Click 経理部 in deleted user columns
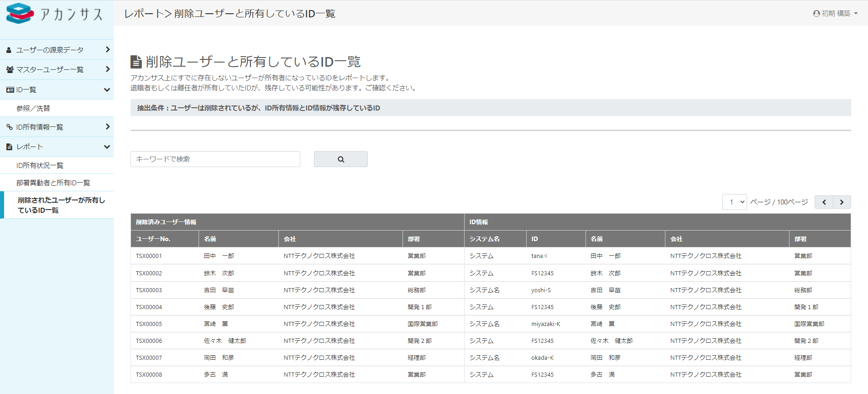The image size is (868, 394). click(417, 358)
